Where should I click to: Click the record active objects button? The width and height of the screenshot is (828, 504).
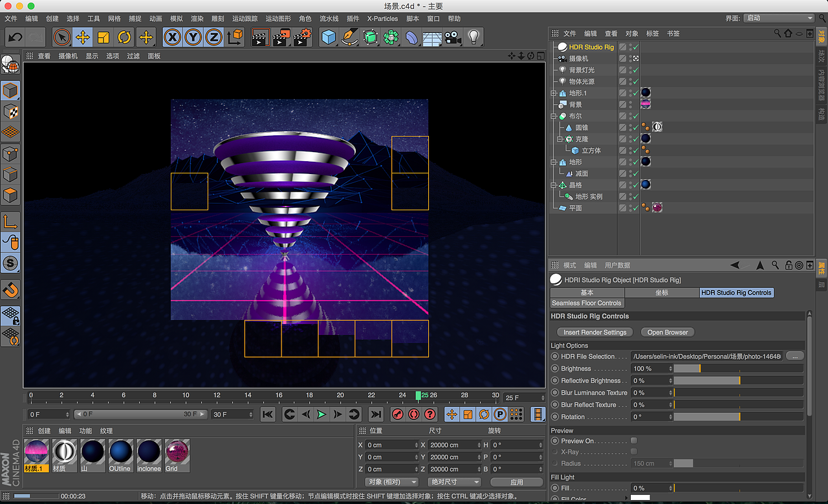pyautogui.click(x=398, y=414)
